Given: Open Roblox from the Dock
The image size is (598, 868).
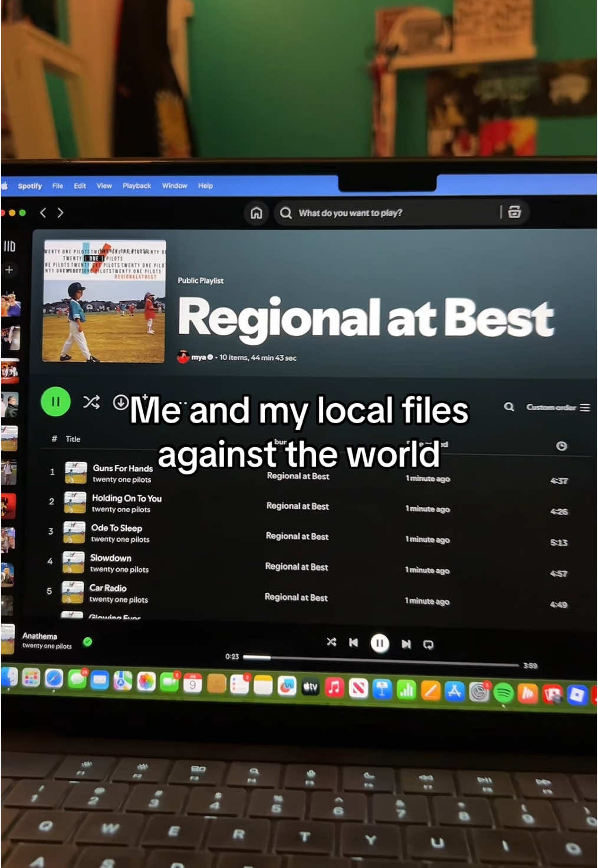Looking at the screenshot, I should coord(576,695).
